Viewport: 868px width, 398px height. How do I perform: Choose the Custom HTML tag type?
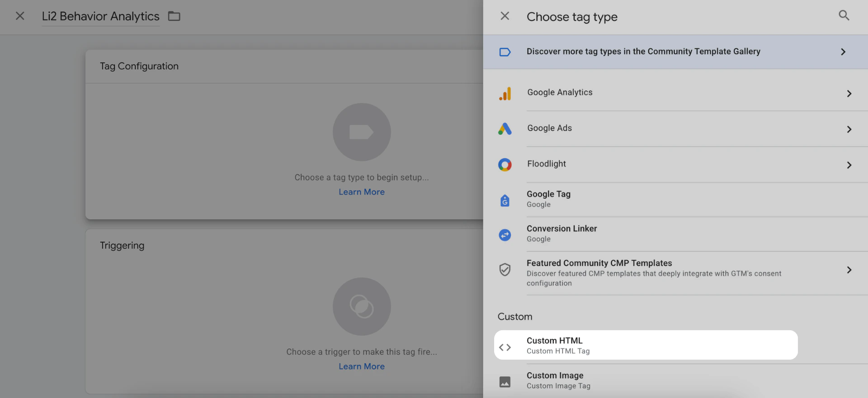(646, 345)
